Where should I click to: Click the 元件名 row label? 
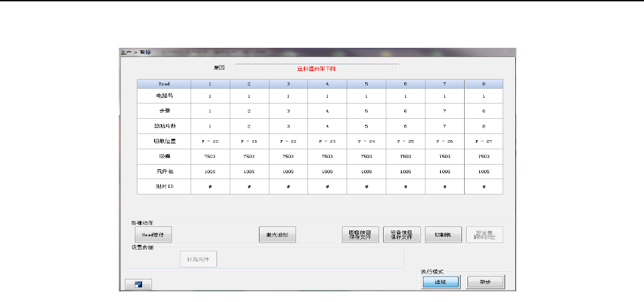coord(164,171)
